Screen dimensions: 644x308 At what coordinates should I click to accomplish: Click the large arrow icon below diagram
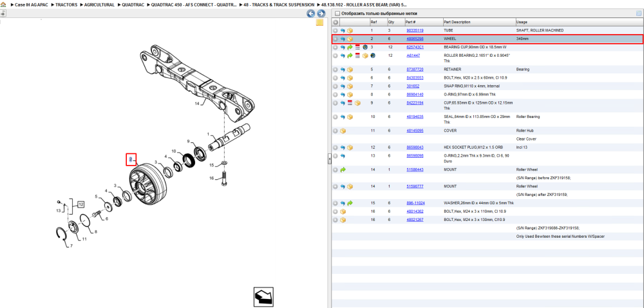[263, 297]
